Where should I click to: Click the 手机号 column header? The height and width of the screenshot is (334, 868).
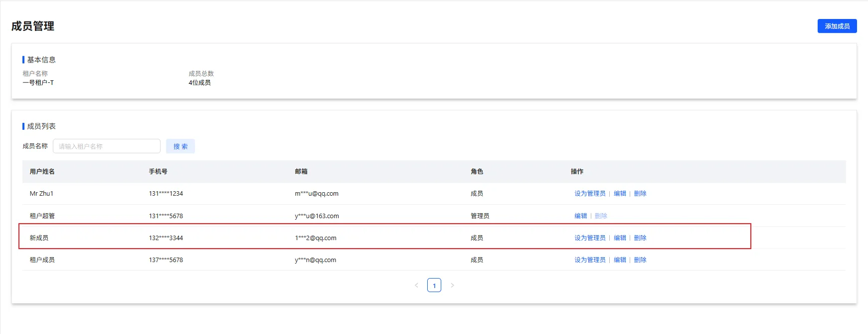tap(158, 172)
